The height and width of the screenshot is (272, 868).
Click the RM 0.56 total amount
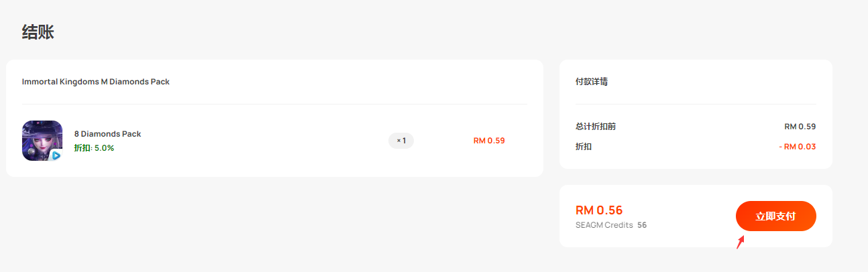click(599, 210)
